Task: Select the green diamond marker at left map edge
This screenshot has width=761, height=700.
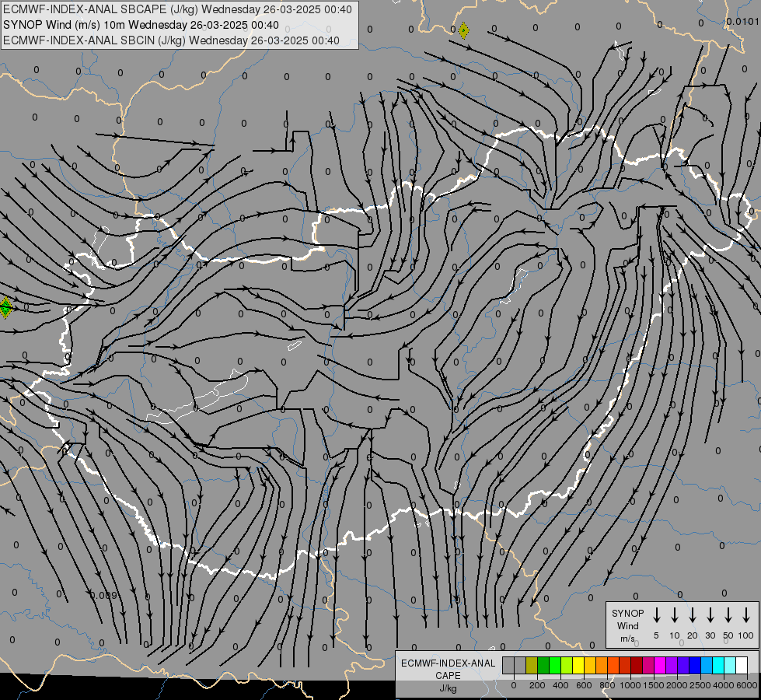Action: click(5, 307)
